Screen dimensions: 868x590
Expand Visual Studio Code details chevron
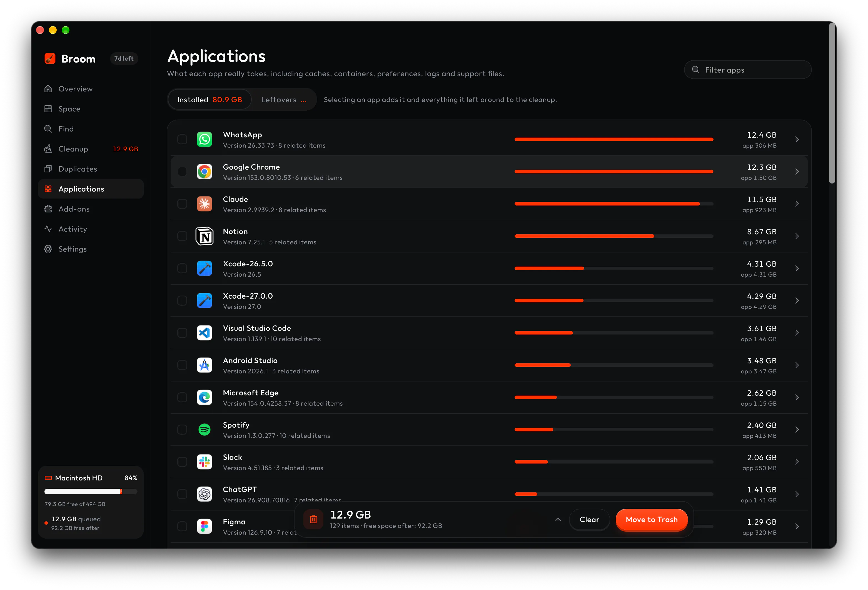(x=797, y=333)
